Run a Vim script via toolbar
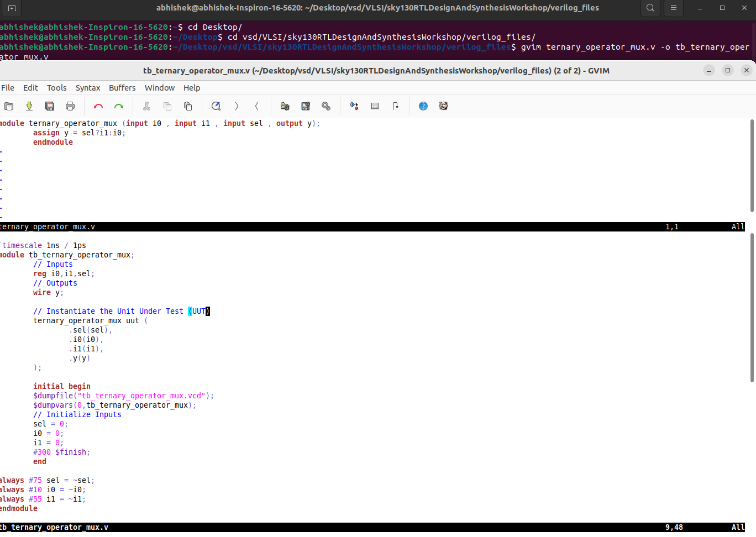Viewport: 756px width, 537px height. pyautogui.click(x=326, y=106)
